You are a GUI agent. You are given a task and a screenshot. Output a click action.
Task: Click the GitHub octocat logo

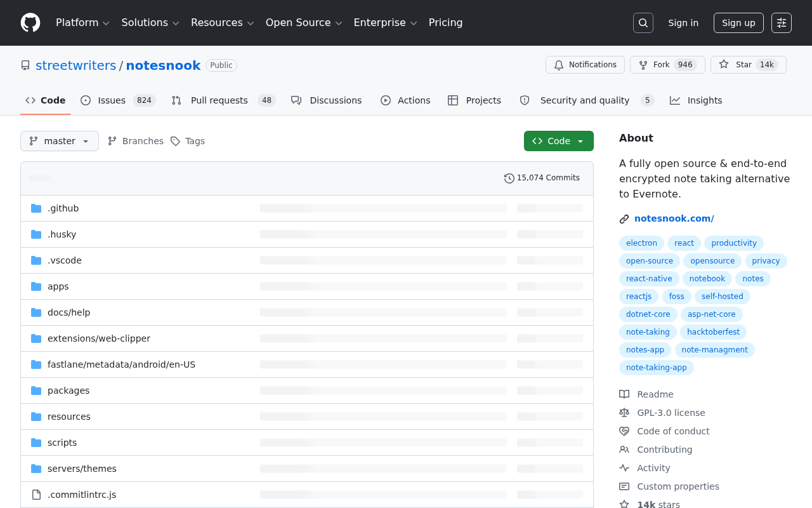click(30, 23)
